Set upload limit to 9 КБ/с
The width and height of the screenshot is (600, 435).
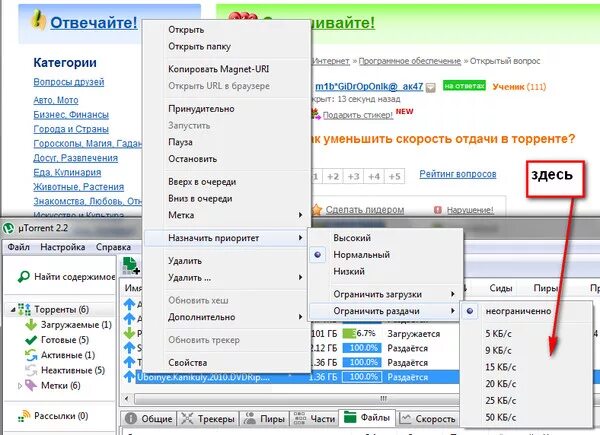point(498,350)
